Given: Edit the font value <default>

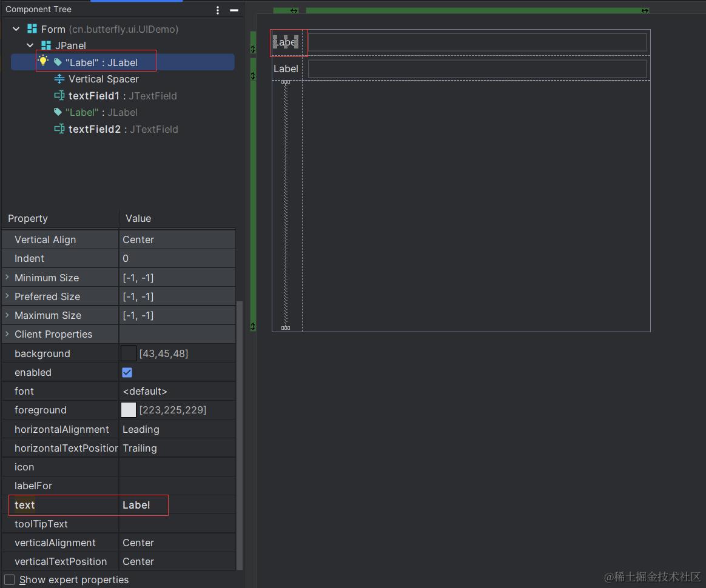Looking at the screenshot, I should tap(177, 392).
